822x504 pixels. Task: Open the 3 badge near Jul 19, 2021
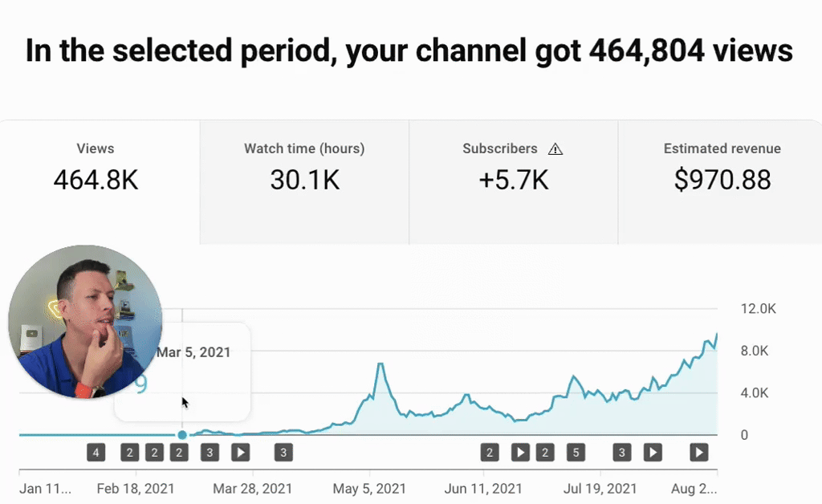[x=621, y=453]
